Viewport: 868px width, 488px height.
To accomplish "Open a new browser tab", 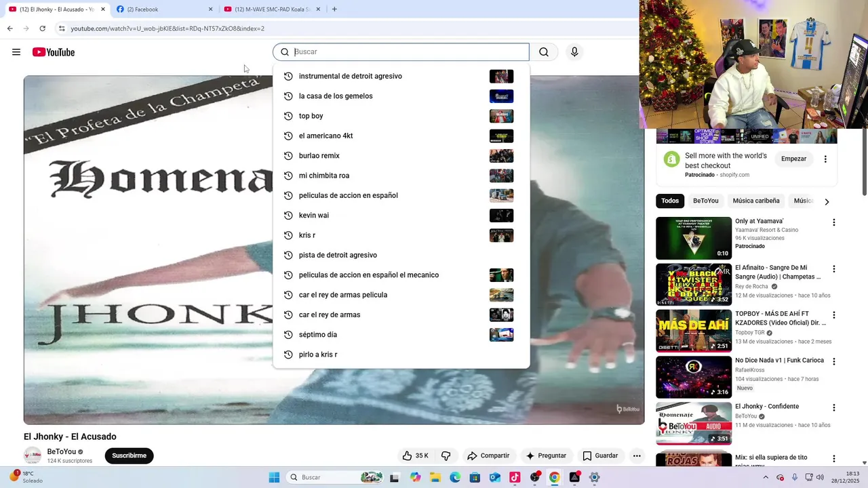I will point(334,9).
